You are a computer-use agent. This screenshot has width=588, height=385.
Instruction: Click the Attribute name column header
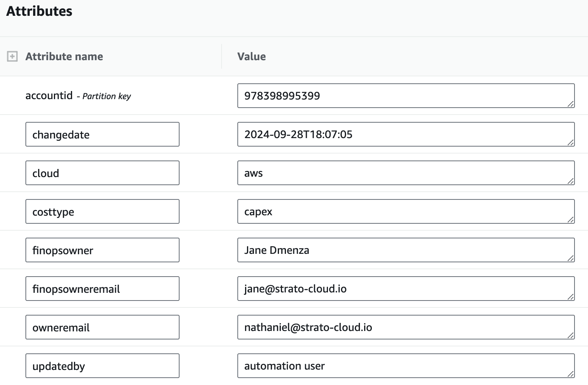(64, 57)
